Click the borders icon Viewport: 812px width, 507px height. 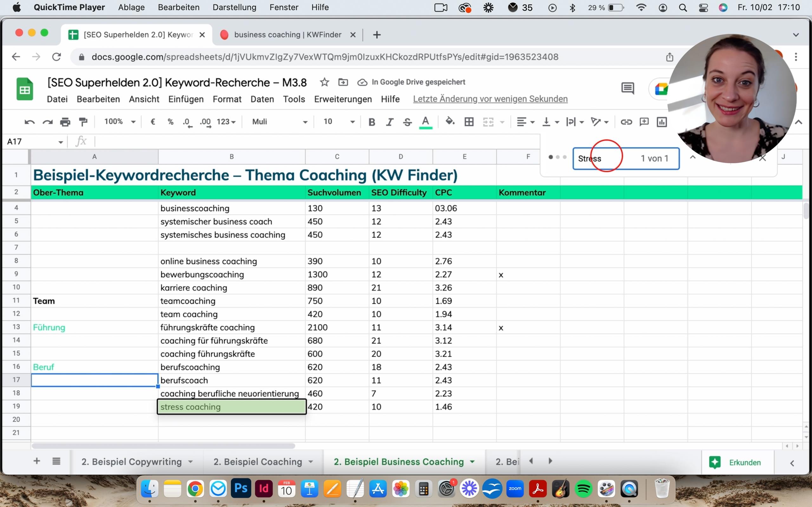[x=469, y=122]
